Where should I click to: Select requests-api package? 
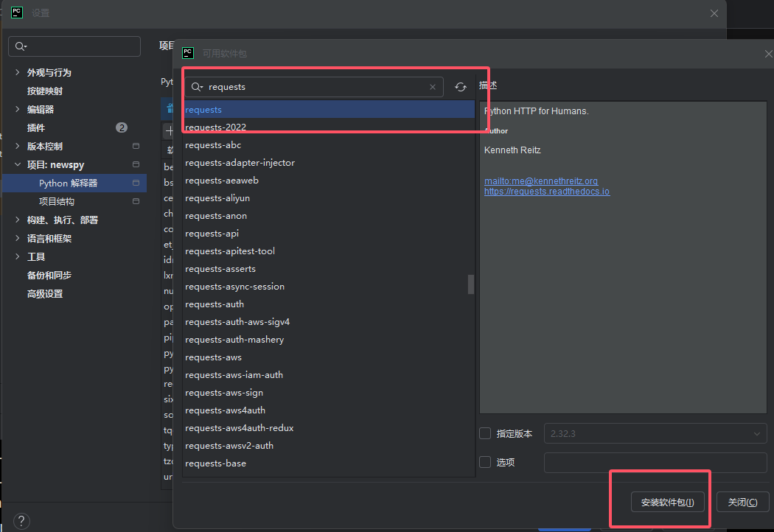pyautogui.click(x=329, y=234)
